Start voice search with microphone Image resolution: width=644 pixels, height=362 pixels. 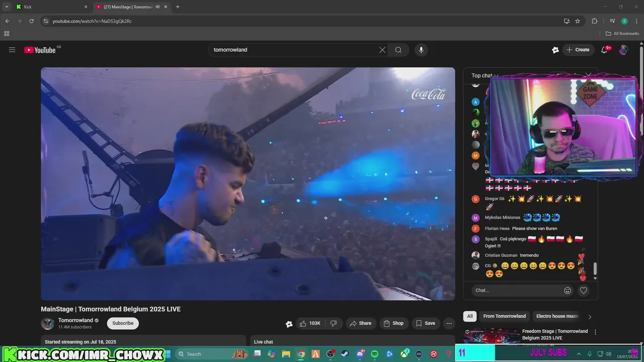(x=421, y=50)
